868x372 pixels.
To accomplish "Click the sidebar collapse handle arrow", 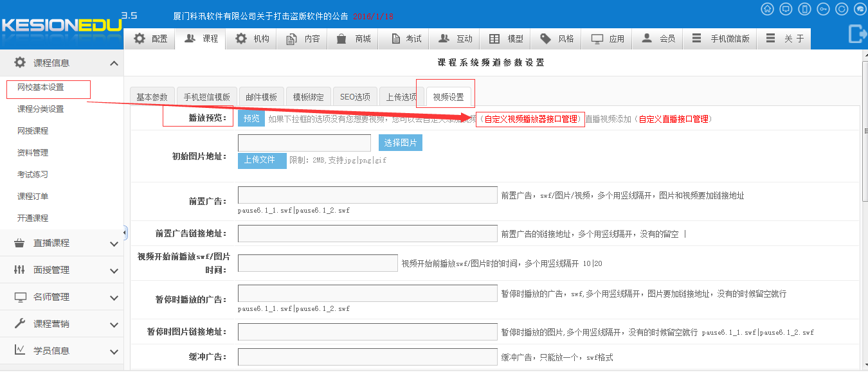I will click(125, 233).
